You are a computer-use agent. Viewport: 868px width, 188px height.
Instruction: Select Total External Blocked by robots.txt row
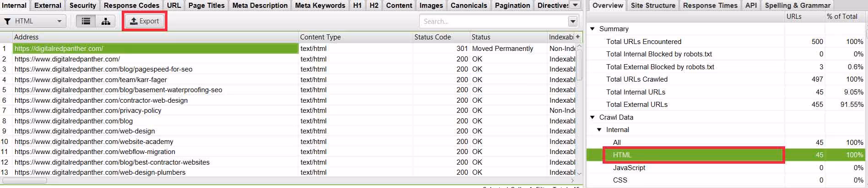[x=726, y=66]
